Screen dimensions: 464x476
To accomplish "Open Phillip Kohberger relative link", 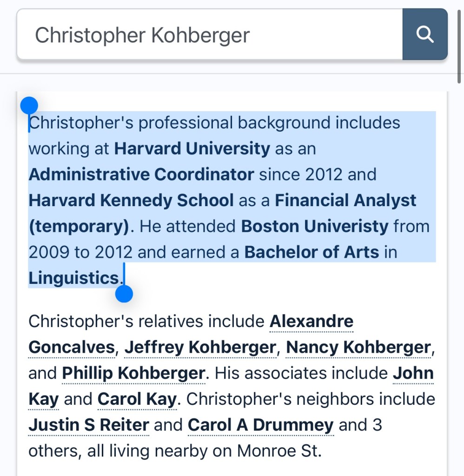I will (133, 373).
